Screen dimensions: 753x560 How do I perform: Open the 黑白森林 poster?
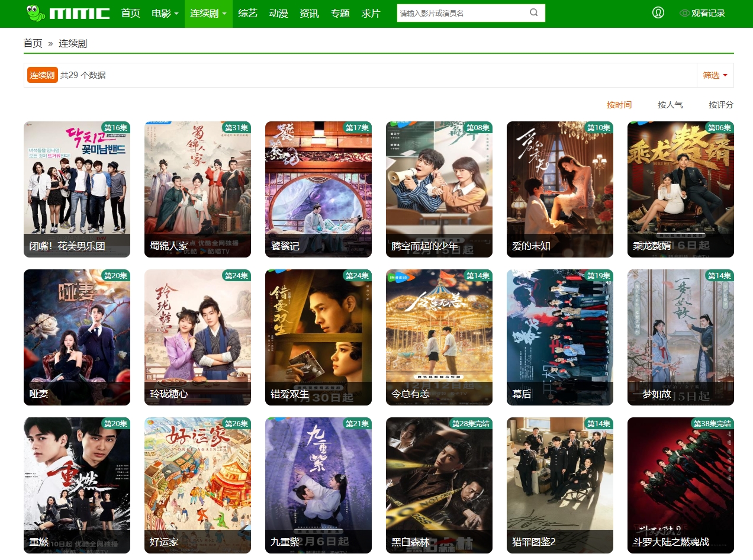[x=439, y=485]
